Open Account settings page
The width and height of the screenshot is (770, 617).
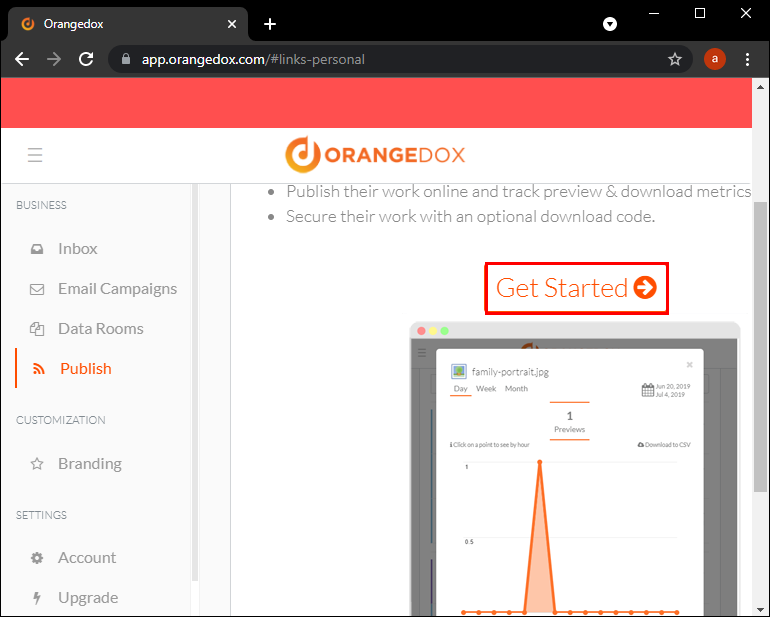point(87,558)
